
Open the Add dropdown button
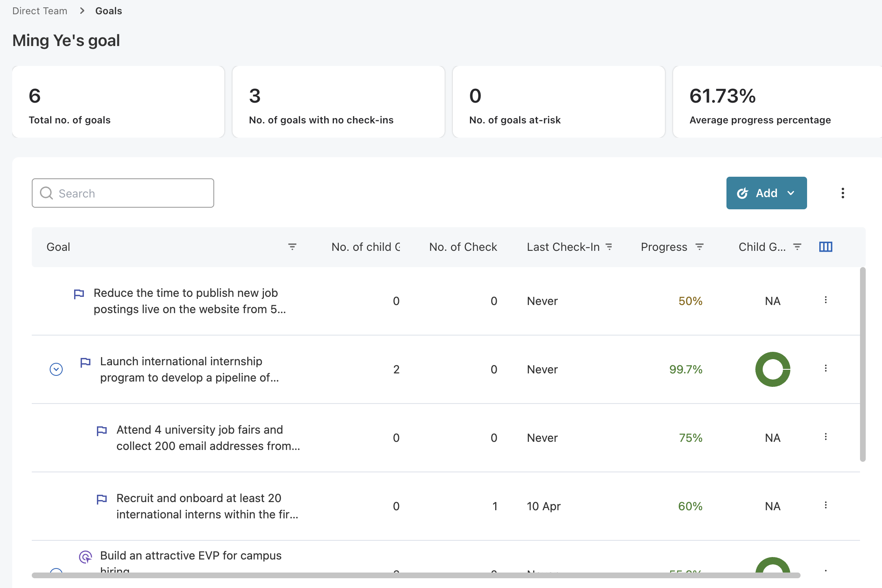coord(766,193)
